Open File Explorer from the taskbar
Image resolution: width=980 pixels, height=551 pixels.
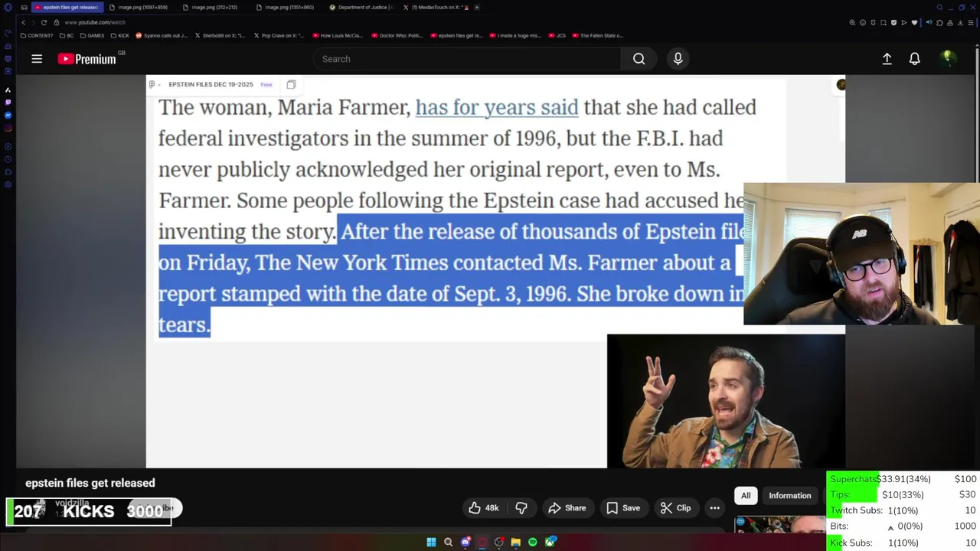click(x=515, y=543)
